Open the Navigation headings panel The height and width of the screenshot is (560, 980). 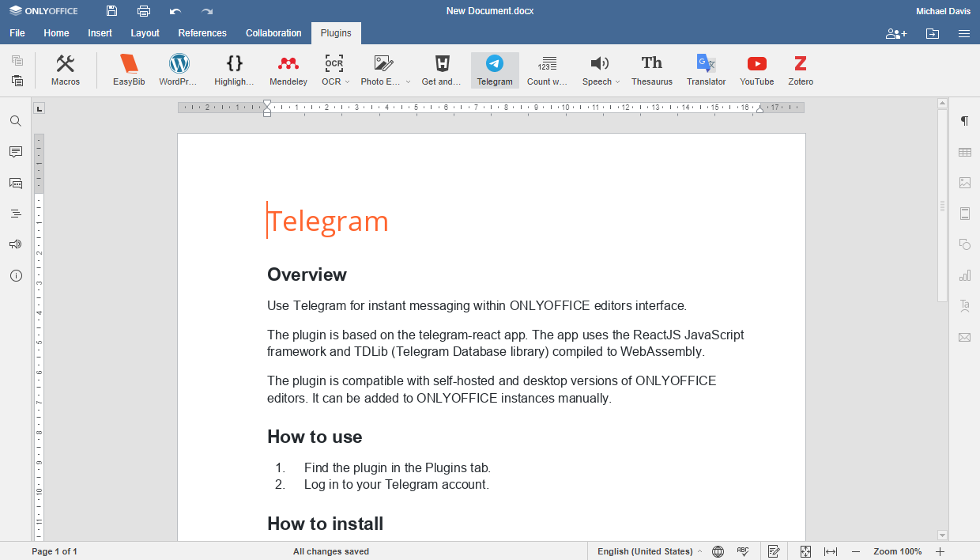pos(16,214)
